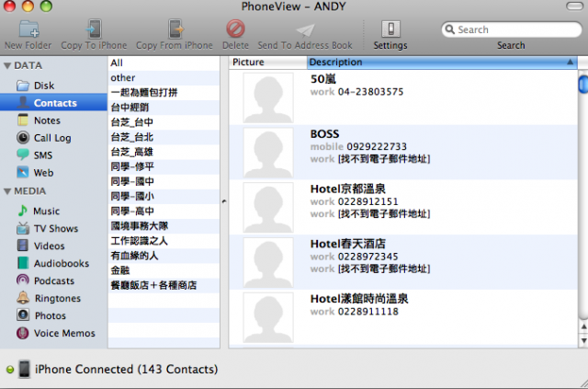The height and width of the screenshot is (389, 588).
Task: Select the 餐廳飯店+各種商店 group
Action: point(164,285)
